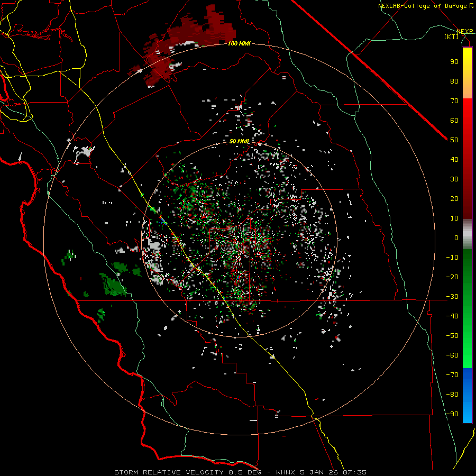This screenshot has height=476, width=476.
Task: Click the -90 knot label on velocity scale
Action: 452,414
